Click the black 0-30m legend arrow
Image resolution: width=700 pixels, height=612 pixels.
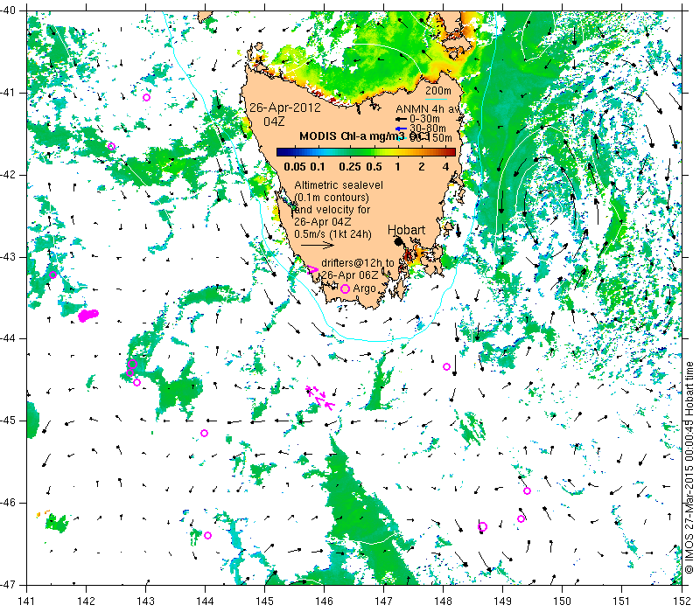pyautogui.click(x=401, y=119)
